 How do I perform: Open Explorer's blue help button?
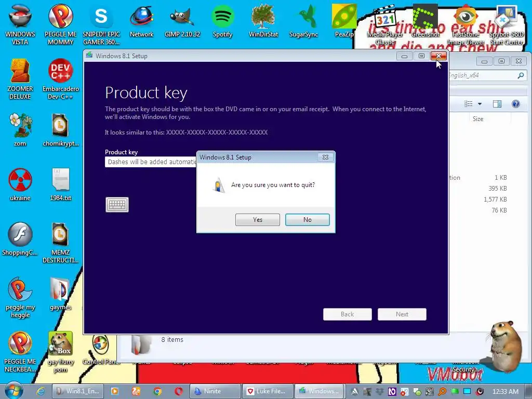point(516,104)
